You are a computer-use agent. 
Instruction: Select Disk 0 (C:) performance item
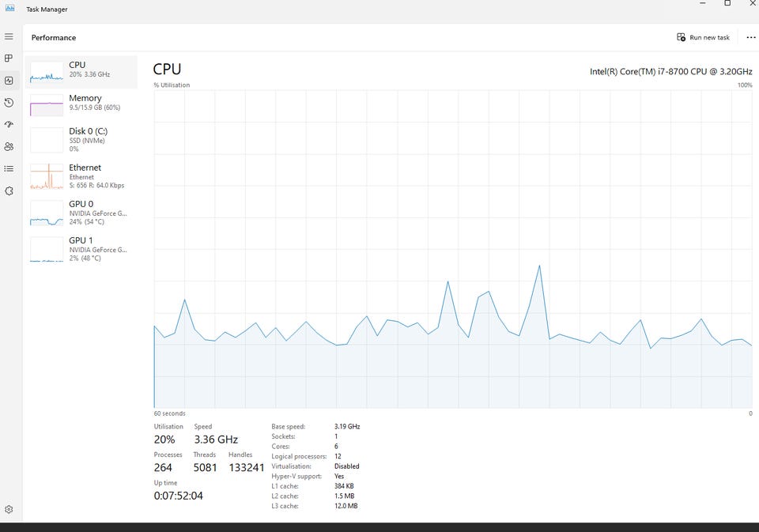click(x=81, y=139)
